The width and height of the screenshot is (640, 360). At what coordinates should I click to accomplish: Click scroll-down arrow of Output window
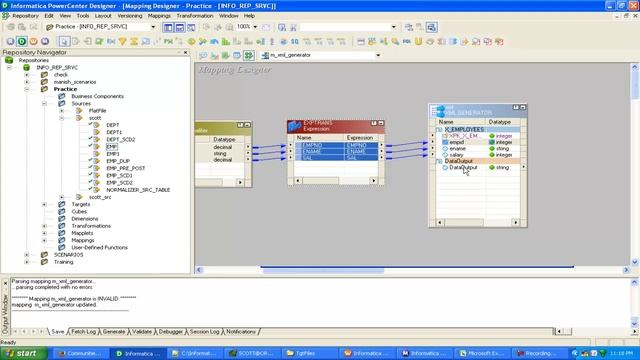(635, 324)
